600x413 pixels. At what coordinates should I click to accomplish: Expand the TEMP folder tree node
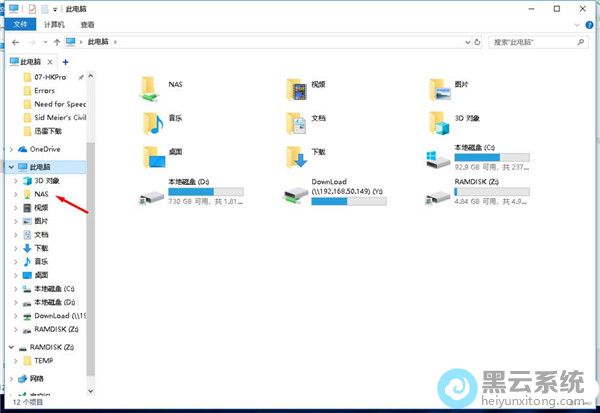[16, 361]
